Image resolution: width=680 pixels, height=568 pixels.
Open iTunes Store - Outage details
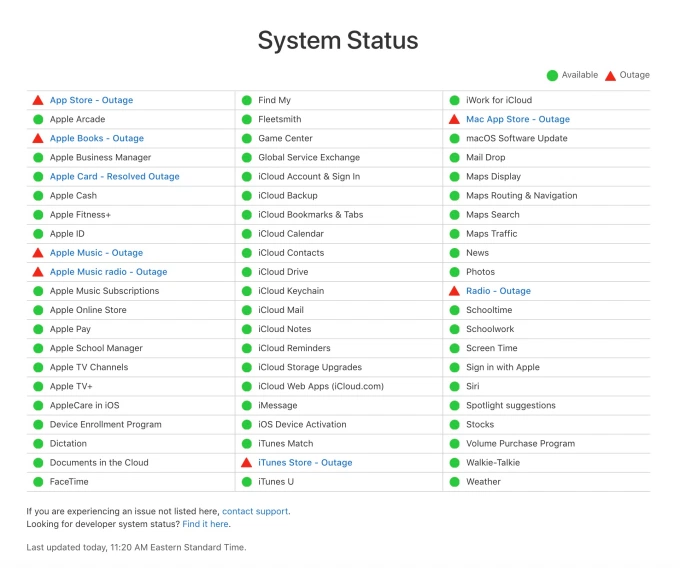305,463
